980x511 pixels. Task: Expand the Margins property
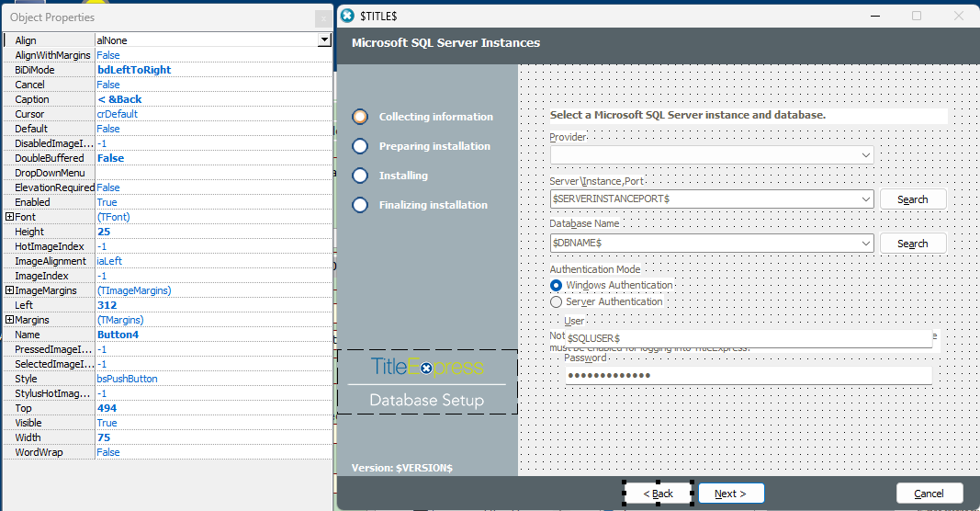[x=9, y=320]
